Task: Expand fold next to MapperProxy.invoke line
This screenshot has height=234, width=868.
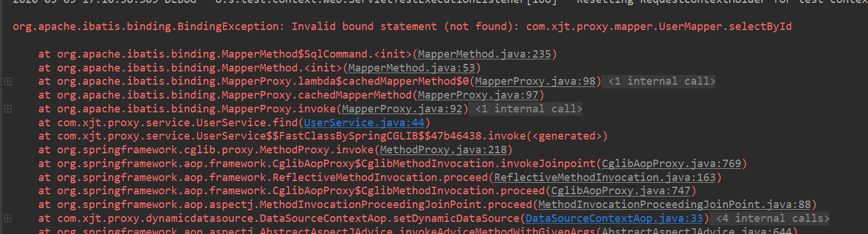Action: [7, 109]
